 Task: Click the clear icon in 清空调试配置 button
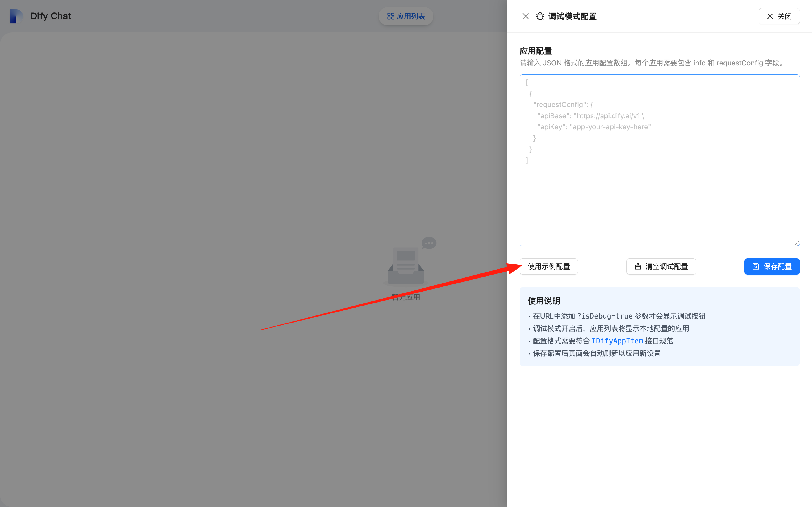click(x=638, y=266)
